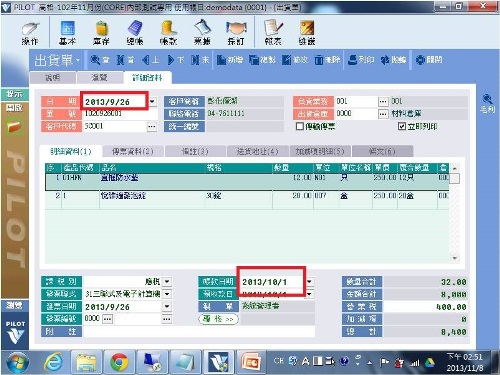Switch to the 瀏覽 tab
The height and width of the screenshot is (375, 500).
coord(99,78)
